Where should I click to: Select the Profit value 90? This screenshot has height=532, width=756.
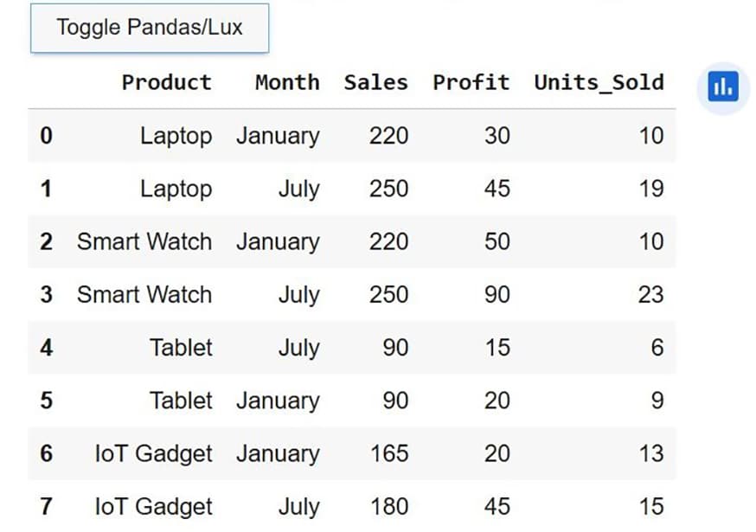497,295
